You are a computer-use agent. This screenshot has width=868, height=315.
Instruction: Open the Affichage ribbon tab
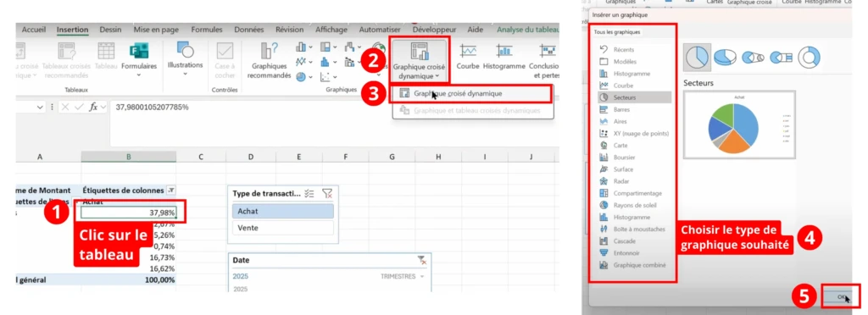coord(331,30)
